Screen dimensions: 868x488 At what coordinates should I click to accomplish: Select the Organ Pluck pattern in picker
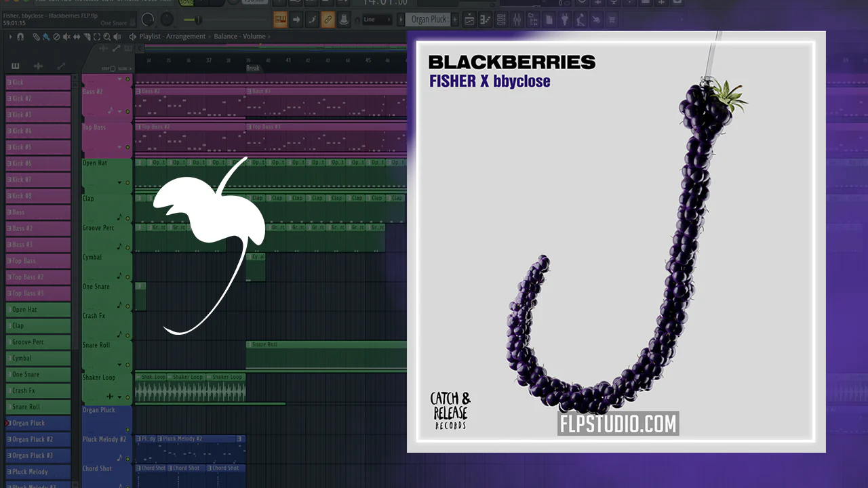point(38,424)
